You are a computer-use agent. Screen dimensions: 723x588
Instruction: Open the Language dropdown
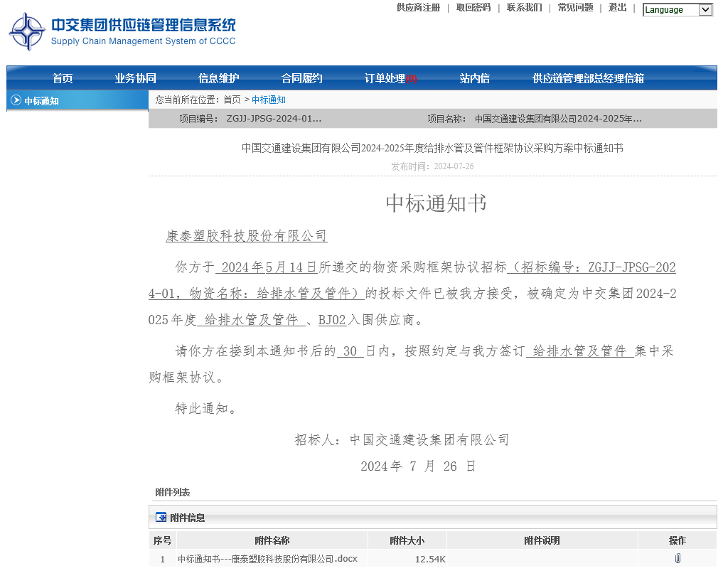click(x=677, y=10)
